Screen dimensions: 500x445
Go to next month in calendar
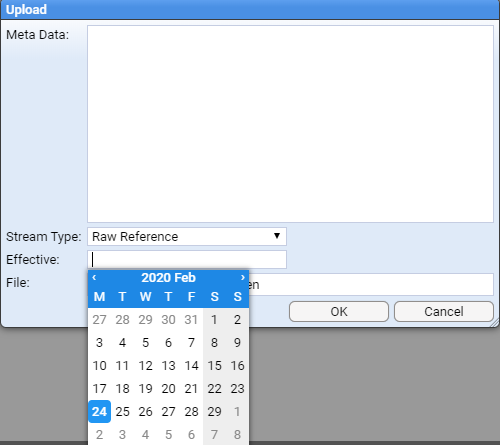coord(243,277)
